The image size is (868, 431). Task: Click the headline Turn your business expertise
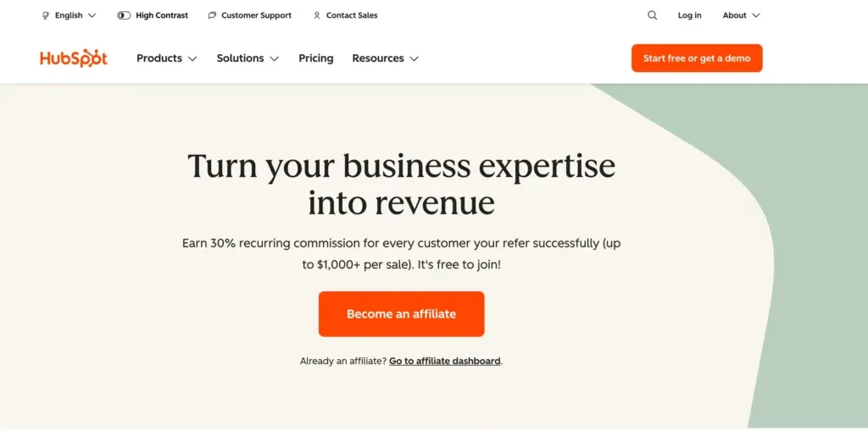(401, 166)
